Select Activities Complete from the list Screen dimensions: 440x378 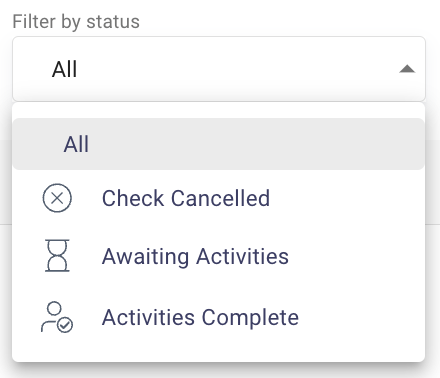(218, 317)
